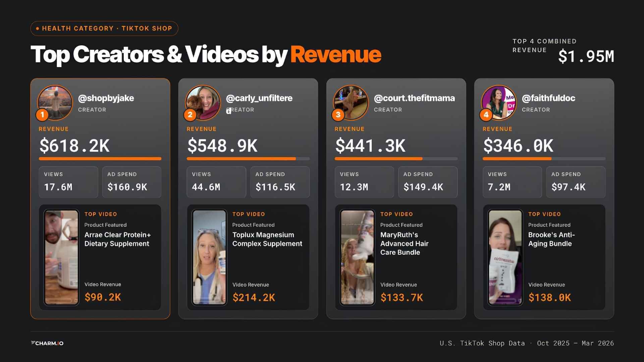Screen dimensions: 644x362
Task: Click the $618.2K revenue progress bar
Action: (100, 159)
